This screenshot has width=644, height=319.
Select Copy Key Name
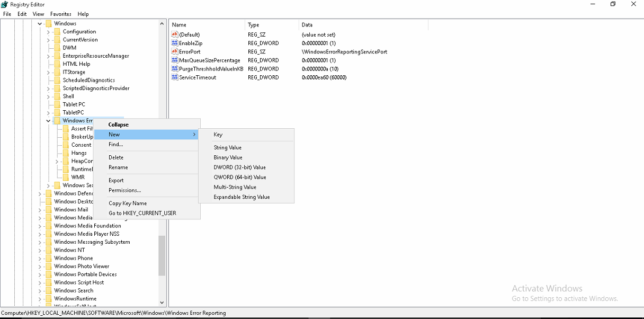tap(147, 203)
